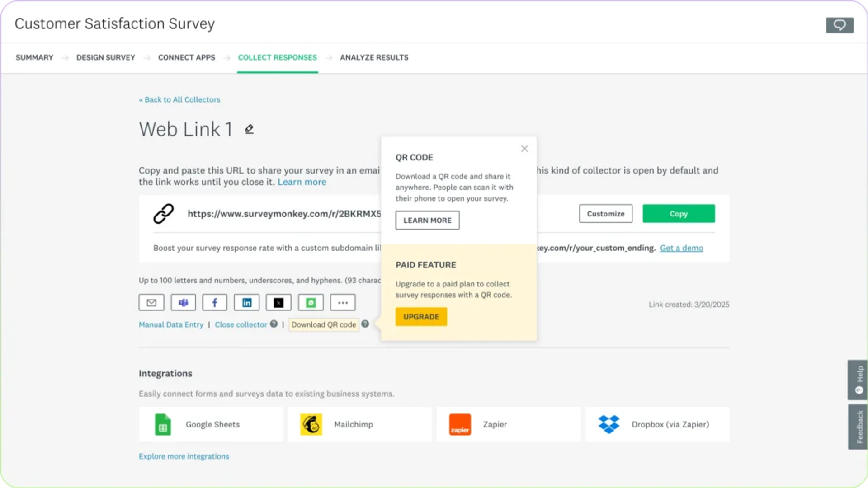Open the Dropbox (via Zapier) integration
868x488 pixels.
(x=657, y=424)
